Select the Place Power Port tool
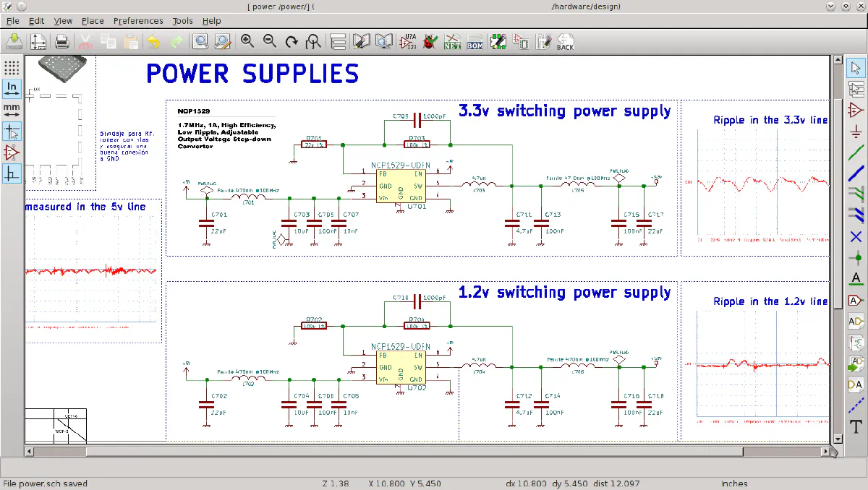Image resolution: width=868 pixels, height=490 pixels. click(x=856, y=132)
